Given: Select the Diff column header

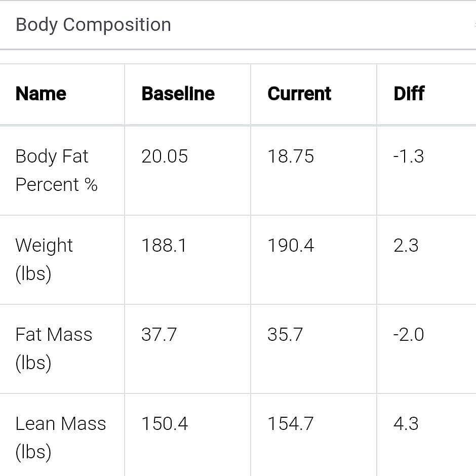Looking at the screenshot, I should 409,94.
